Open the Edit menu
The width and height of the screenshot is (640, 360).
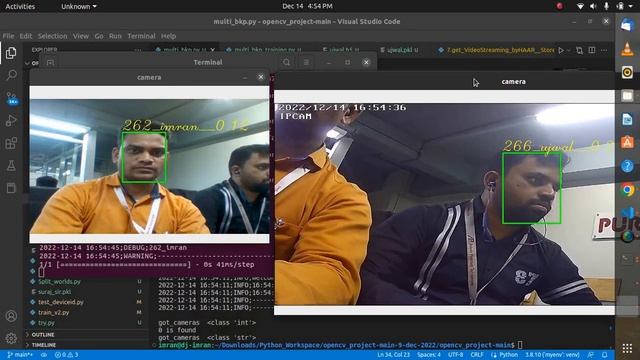(26, 36)
